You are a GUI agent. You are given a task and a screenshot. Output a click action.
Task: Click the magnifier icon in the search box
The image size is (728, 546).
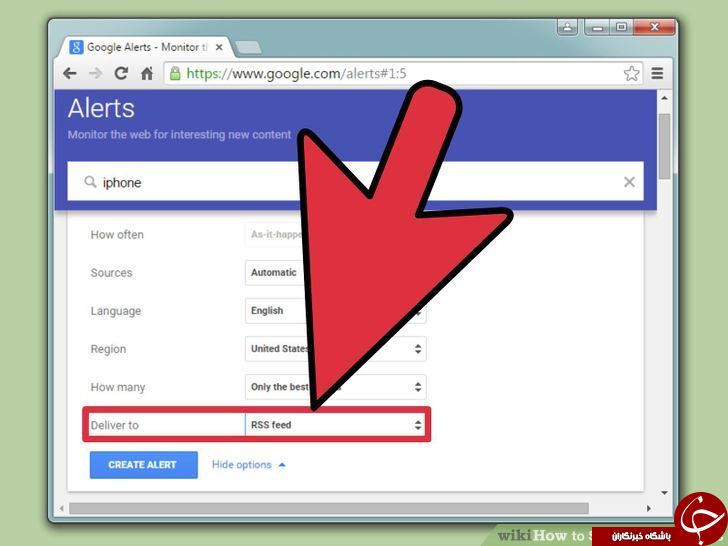(90, 182)
